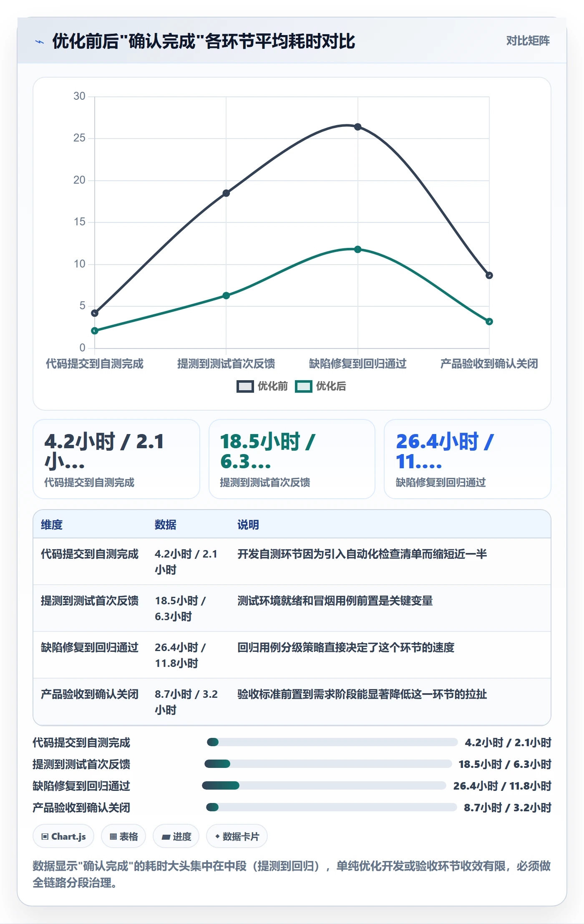
Task: Click the summary paragraph starting 数据显示
Action: 292,874
